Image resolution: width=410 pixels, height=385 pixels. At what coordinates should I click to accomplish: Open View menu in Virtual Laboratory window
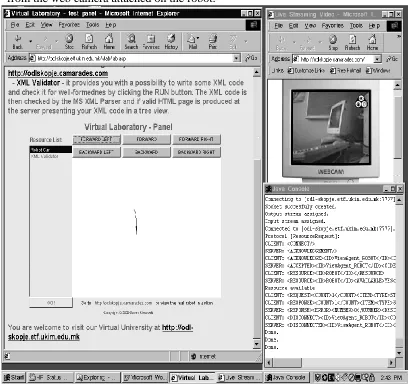(x=46, y=25)
